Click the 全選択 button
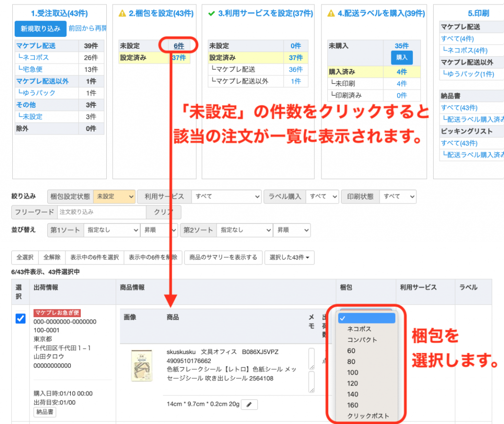The width and height of the screenshot is (504, 424). (x=25, y=258)
